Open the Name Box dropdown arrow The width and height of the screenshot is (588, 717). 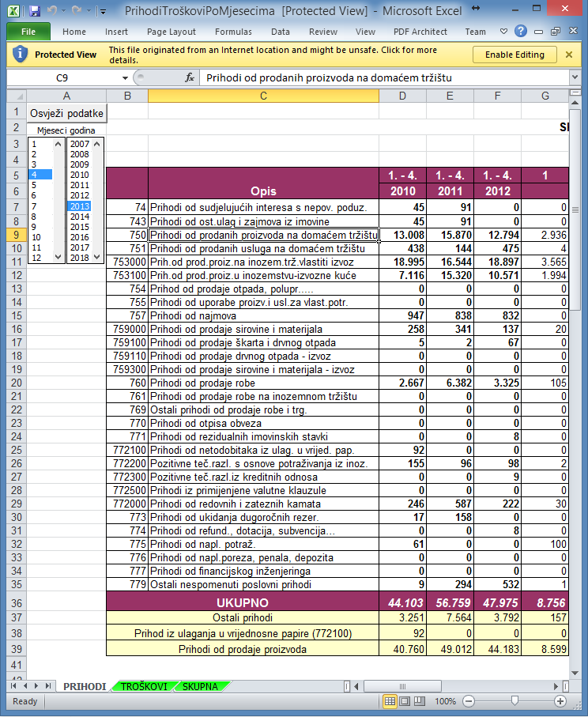tap(125, 78)
